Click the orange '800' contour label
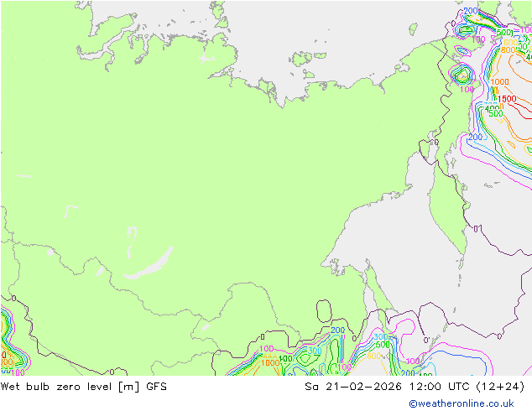 (508, 49)
